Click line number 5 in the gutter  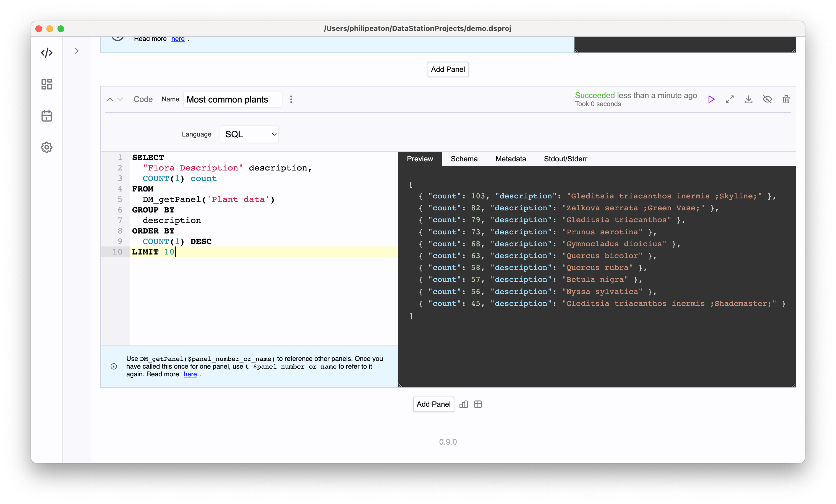[x=120, y=200]
